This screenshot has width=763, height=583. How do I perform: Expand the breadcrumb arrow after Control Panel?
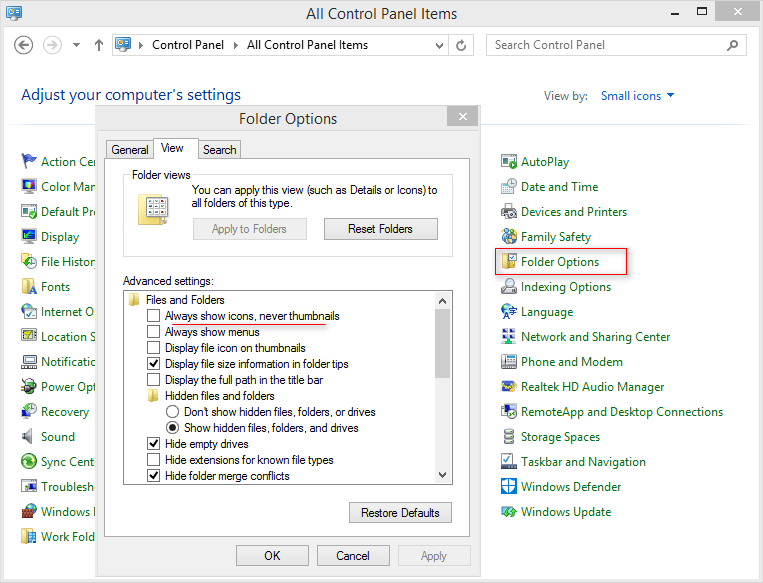(x=236, y=45)
